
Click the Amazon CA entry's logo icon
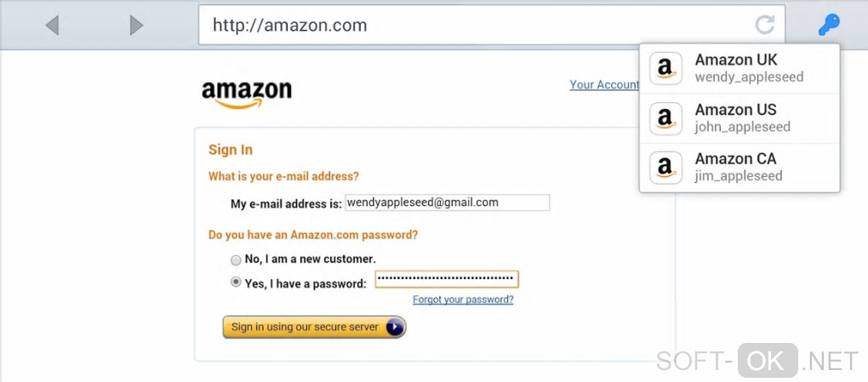(665, 168)
